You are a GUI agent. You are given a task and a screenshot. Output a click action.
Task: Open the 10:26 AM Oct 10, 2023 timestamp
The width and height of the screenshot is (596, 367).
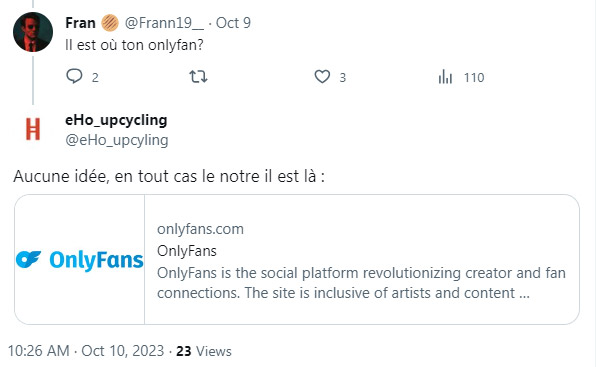pyautogui.click(x=86, y=351)
